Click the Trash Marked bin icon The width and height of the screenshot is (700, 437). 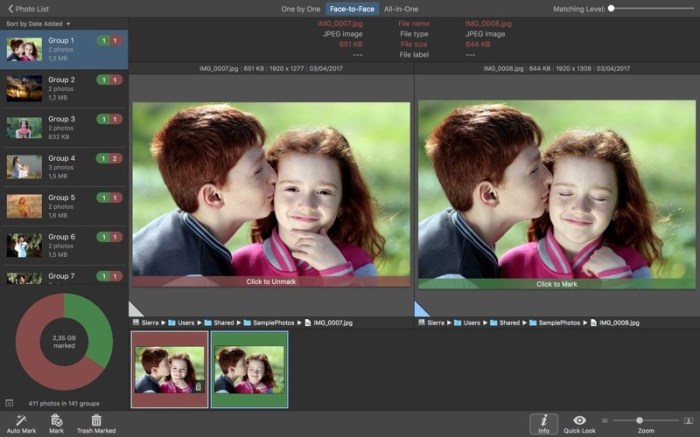tap(96, 419)
